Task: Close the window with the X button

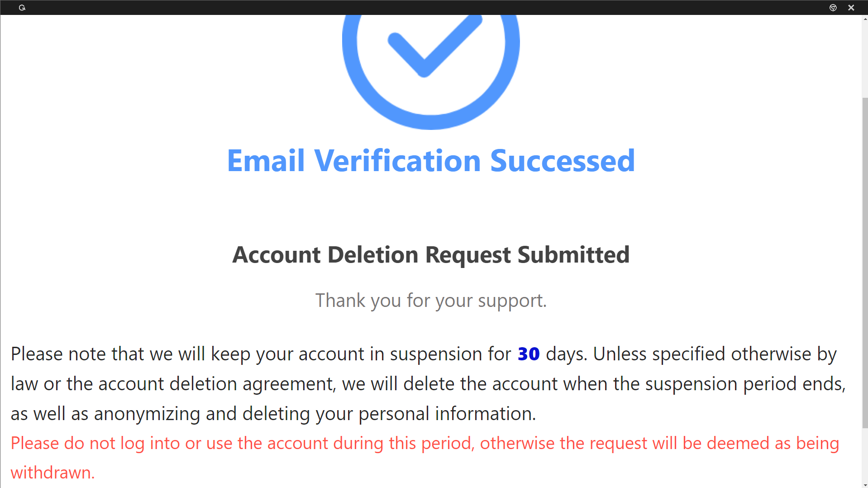Action: point(851,8)
